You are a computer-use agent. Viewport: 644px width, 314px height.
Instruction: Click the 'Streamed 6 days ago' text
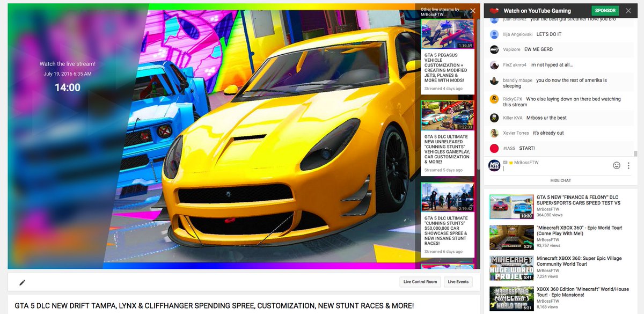(443, 252)
